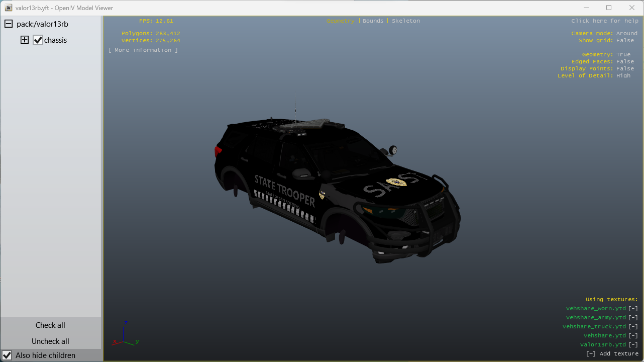Click the Add texture link
The height and width of the screenshot is (362, 644).
tap(612, 354)
